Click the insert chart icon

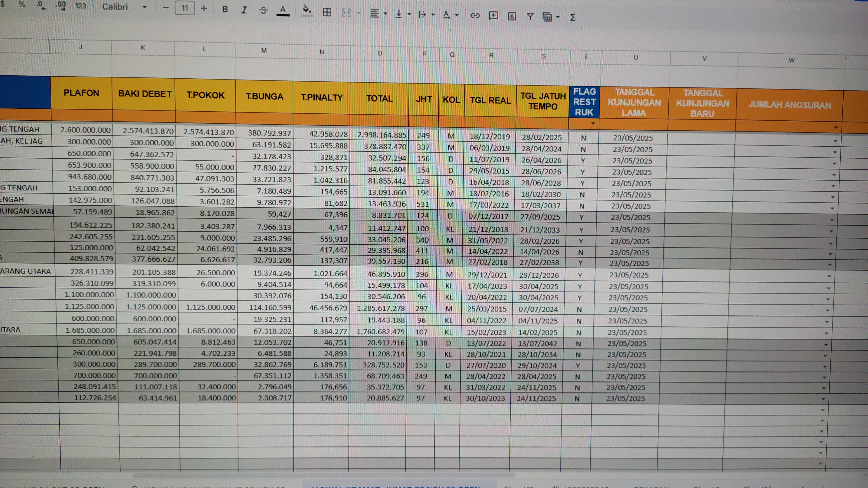point(512,16)
